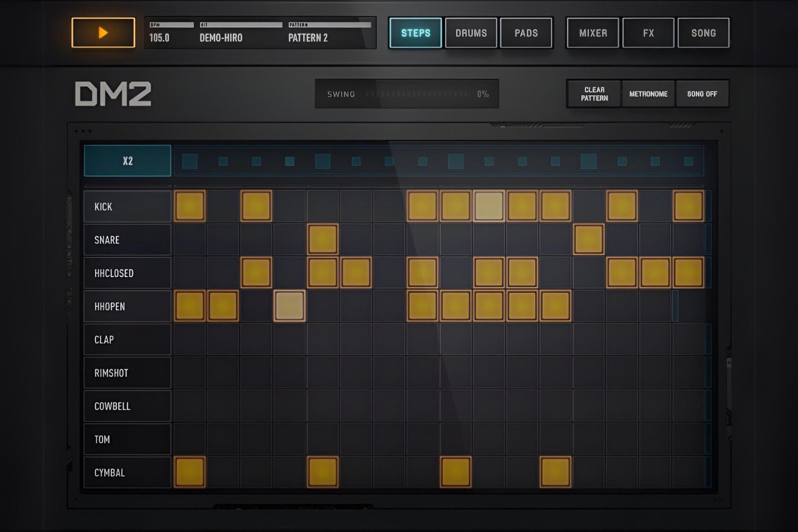
Task: Toggle the Snare step on beat five
Action: 322,239
